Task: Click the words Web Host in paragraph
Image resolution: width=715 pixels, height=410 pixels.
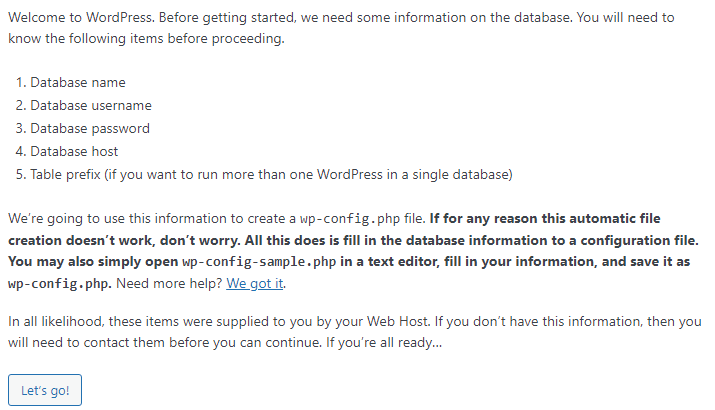Action: 397,322
